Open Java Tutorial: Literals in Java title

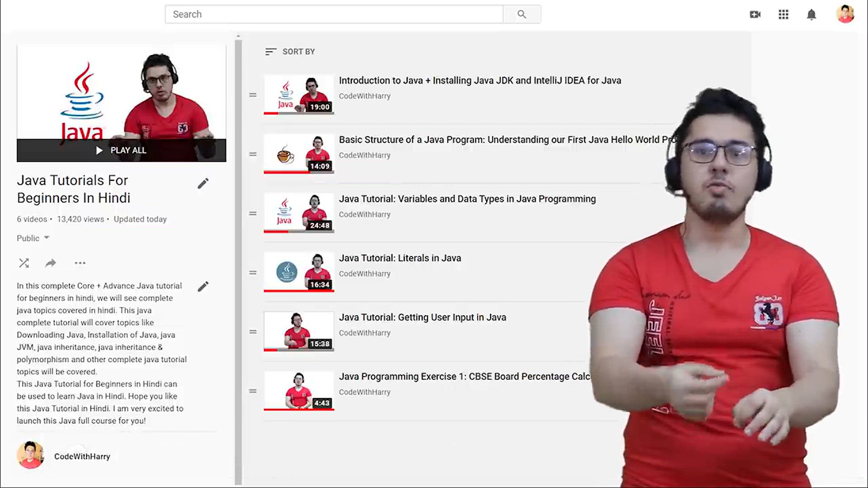pyautogui.click(x=400, y=258)
